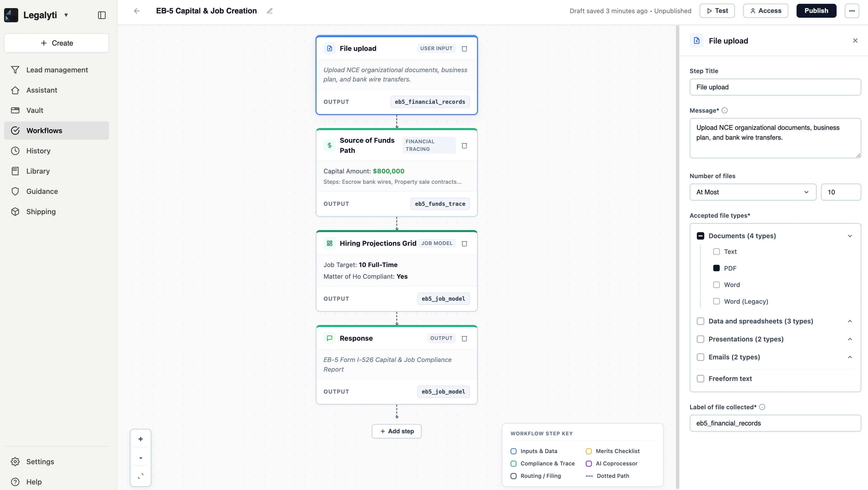Click the Label of file collected info icon
868x490 pixels.
[x=762, y=407]
